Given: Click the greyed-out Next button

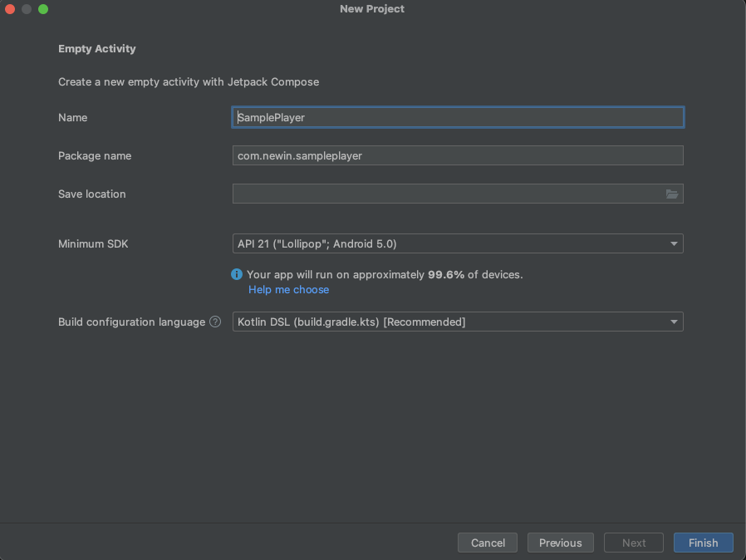Looking at the screenshot, I should pyautogui.click(x=634, y=543).
